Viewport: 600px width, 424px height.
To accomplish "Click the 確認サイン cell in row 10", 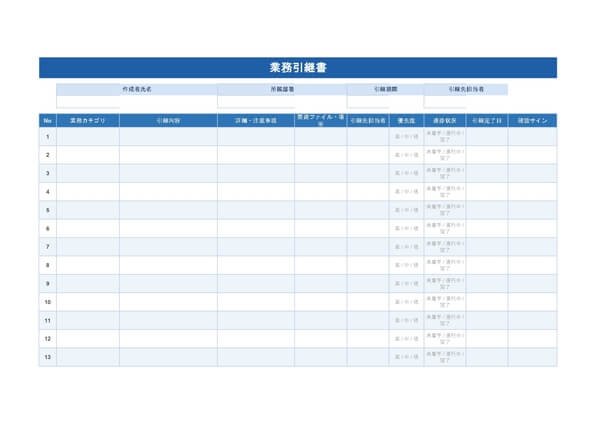I will click(532, 301).
